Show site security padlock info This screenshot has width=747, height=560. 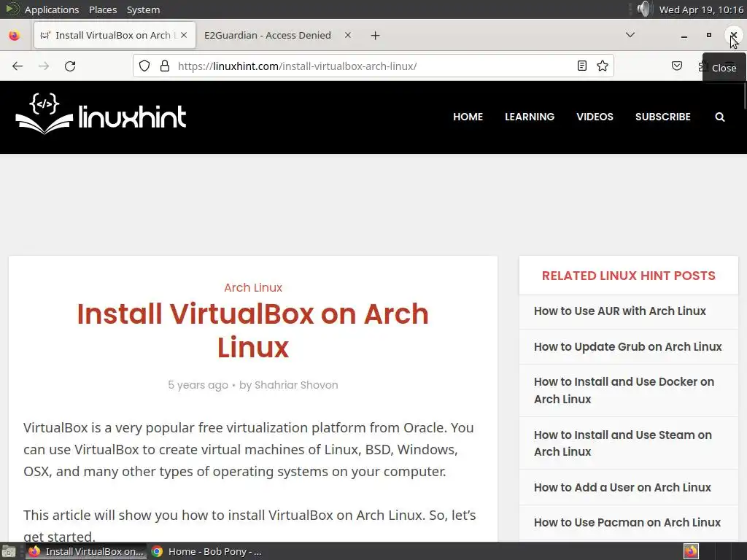point(165,66)
